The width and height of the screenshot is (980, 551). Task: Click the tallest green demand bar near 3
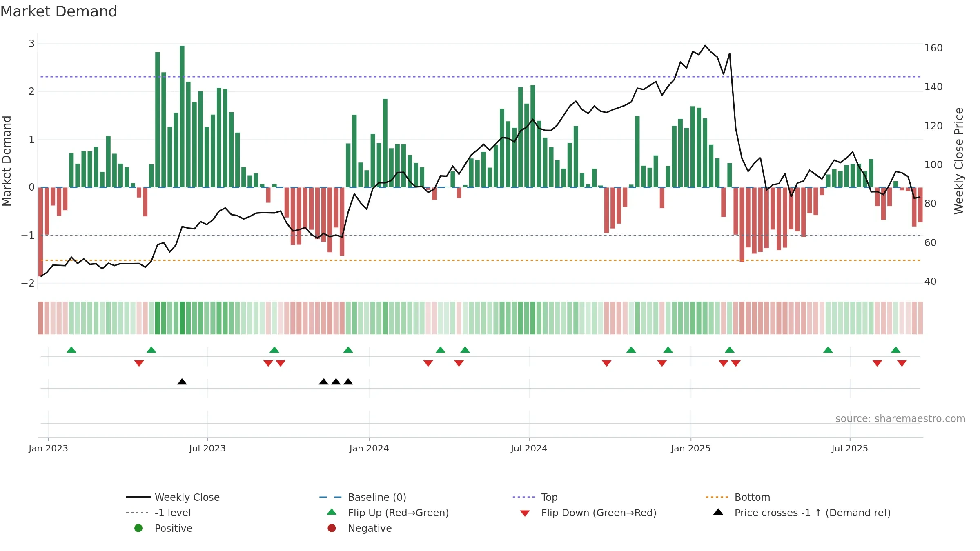(182, 116)
